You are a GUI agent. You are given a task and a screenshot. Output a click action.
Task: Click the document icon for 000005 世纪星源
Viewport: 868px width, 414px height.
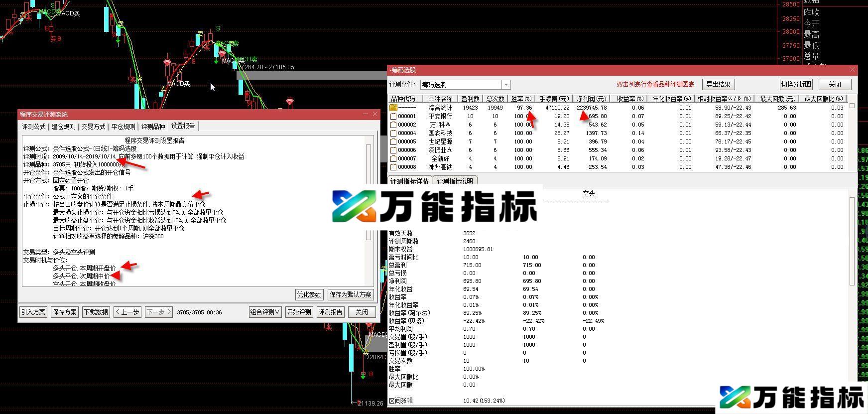pos(393,141)
